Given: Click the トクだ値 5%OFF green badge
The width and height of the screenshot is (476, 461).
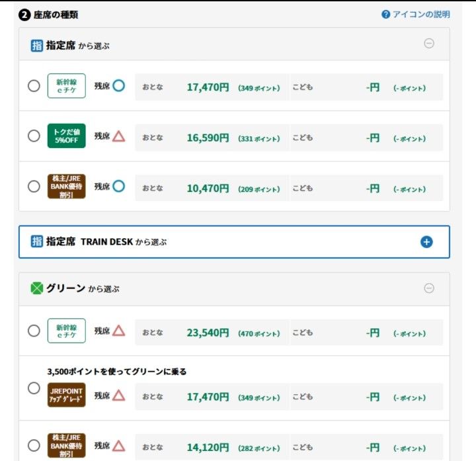Looking at the screenshot, I should tap(67, 136).
